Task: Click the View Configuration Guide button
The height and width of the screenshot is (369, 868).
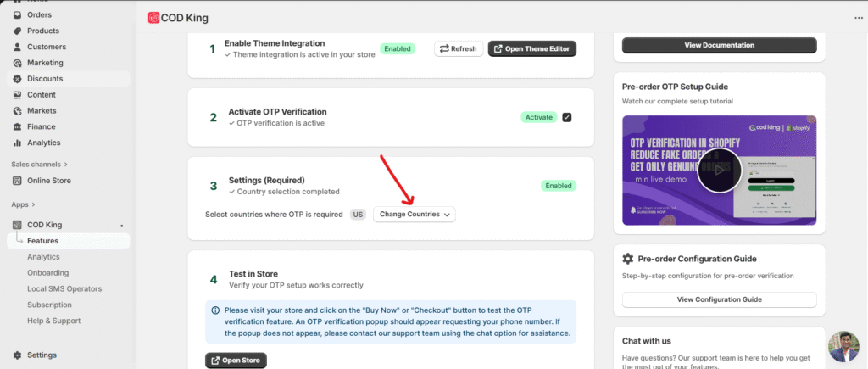Action: [x=719, y=299]
